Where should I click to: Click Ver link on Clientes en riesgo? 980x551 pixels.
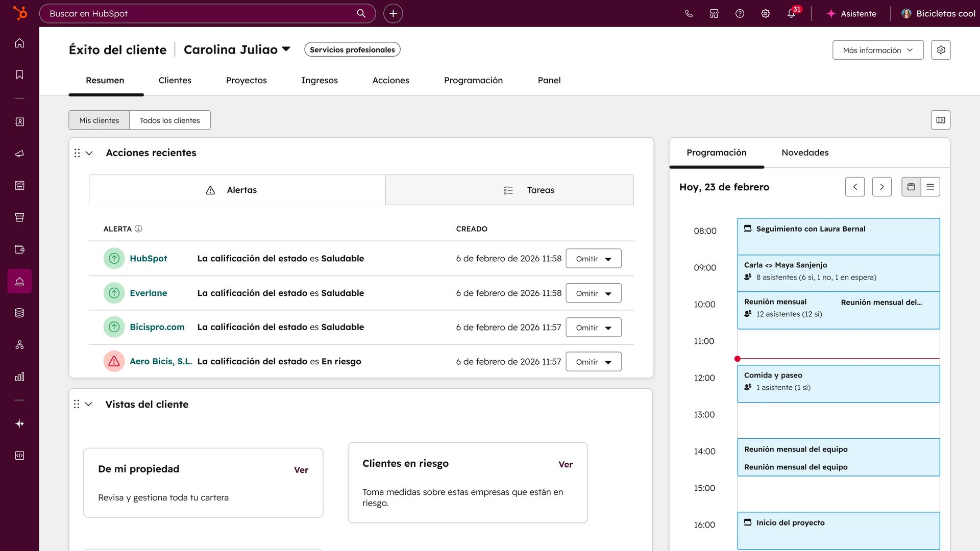565,464
